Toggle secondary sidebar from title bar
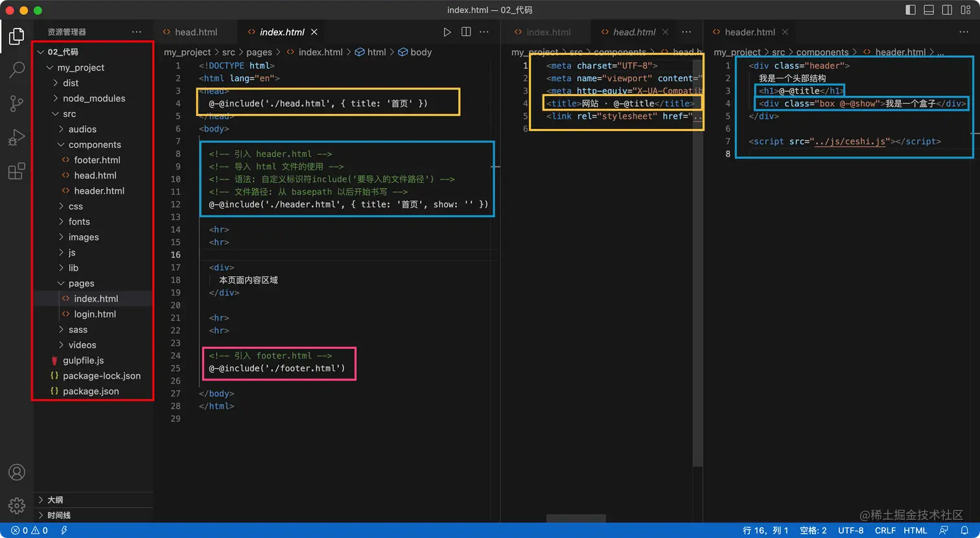Viewport: 980px width, 538px height. [x=947, y=10]
